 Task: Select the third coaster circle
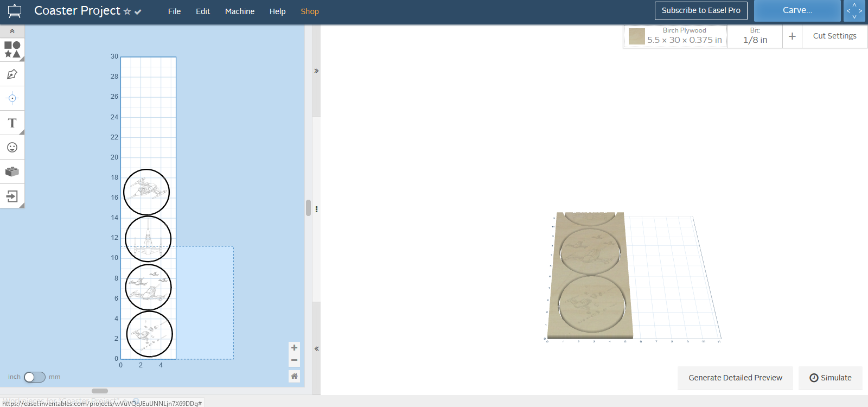click(x=148, y=287)
